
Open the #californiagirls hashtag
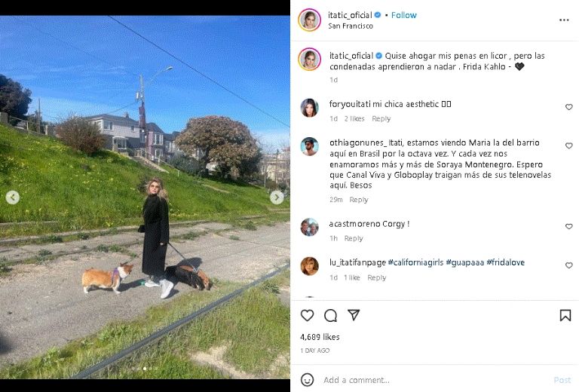click(x=415, y=262)
